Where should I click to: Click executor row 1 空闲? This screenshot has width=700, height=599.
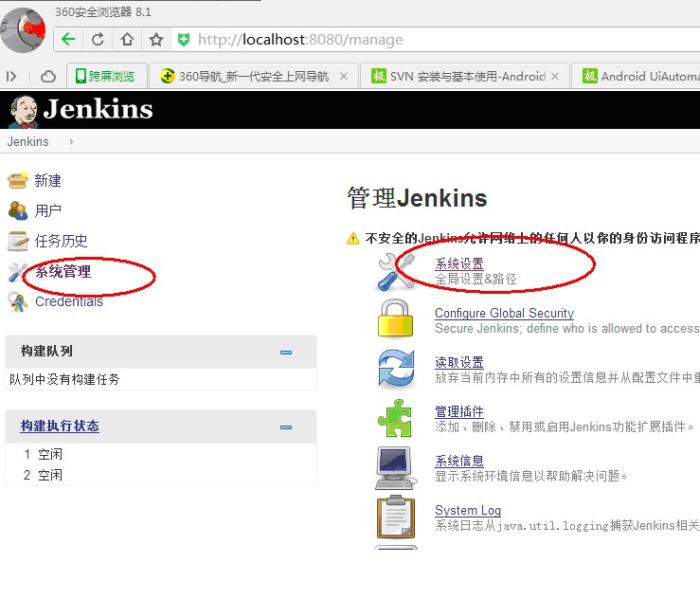44,454
